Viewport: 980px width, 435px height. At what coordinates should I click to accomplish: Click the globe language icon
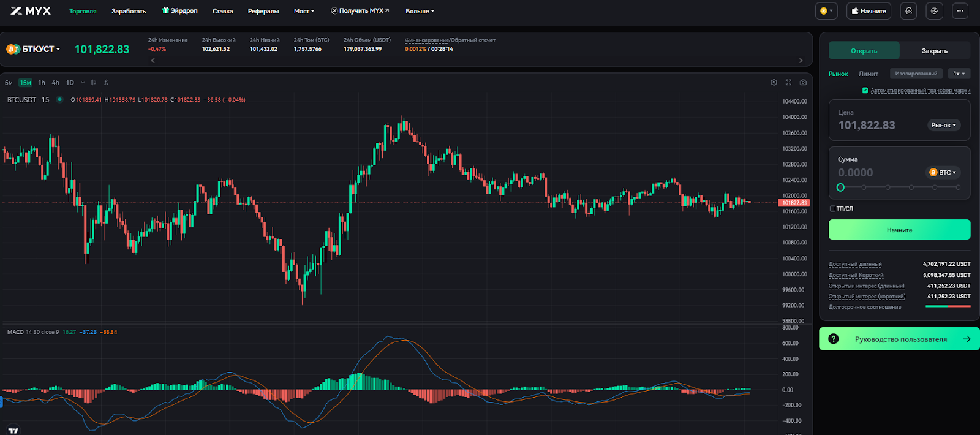tap(934, 11)
